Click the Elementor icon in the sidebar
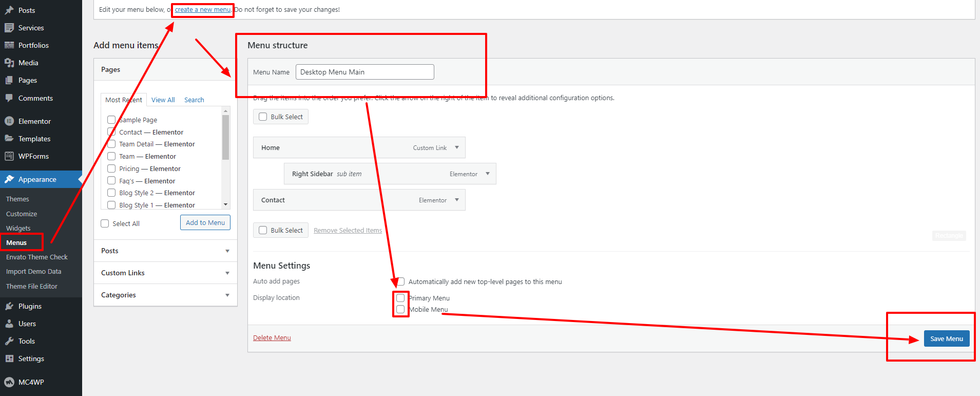The width and height of the screenshot is (980, 396). click(9, 121)
